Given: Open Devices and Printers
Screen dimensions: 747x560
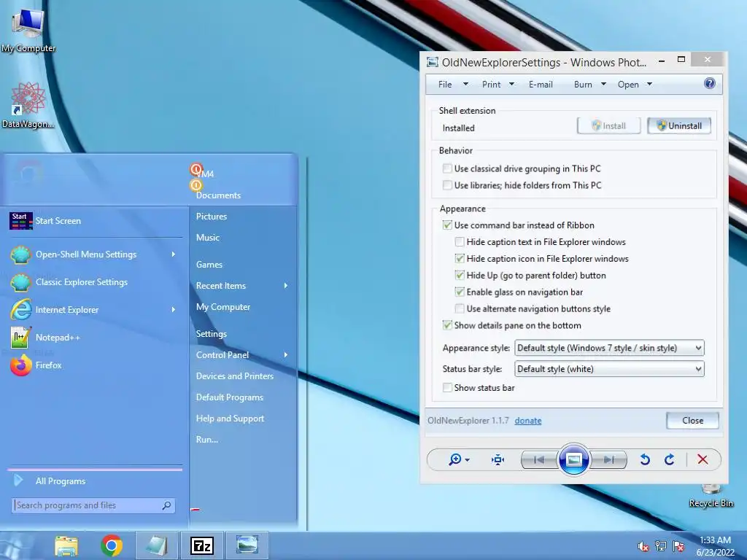Looking at the screenshot, I should click(x=235, y=376).
